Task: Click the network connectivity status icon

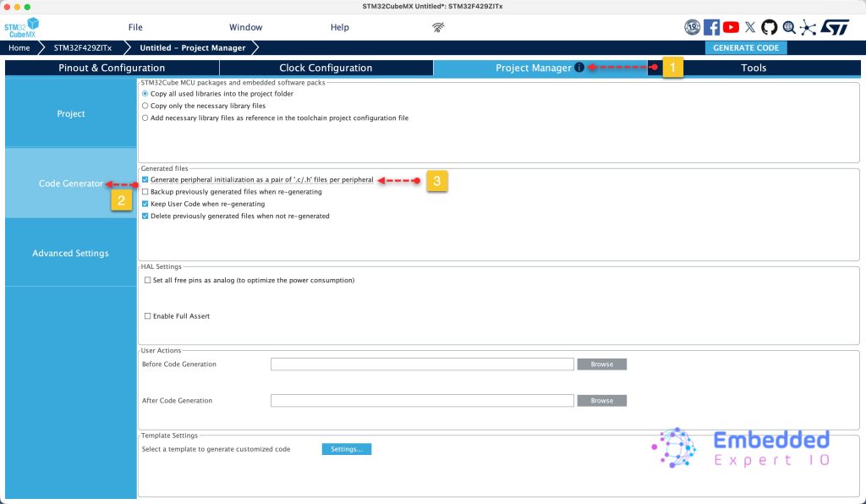Action: [x=438, y=27]
